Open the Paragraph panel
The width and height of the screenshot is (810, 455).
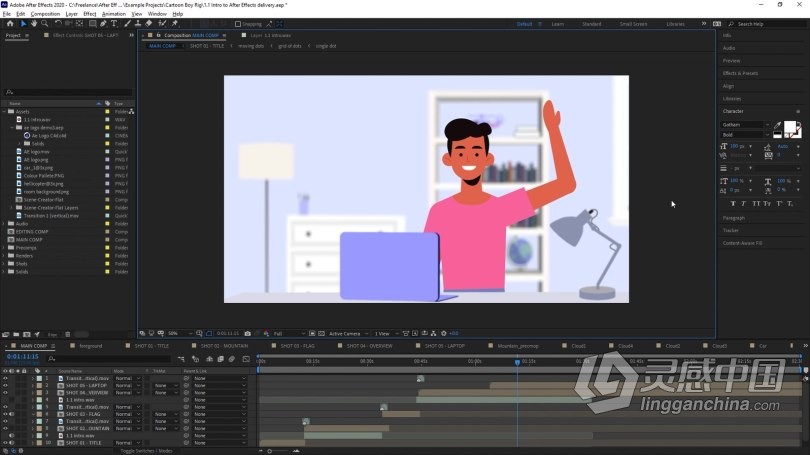point(734,218)
